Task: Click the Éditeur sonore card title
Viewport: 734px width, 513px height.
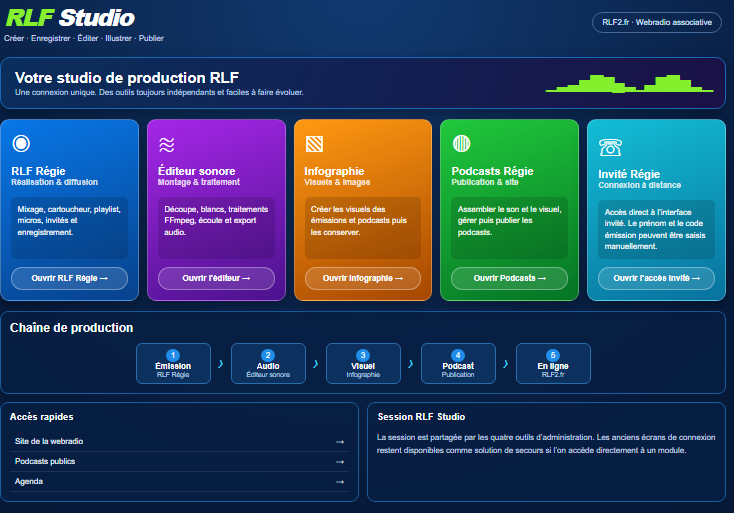Action: click(x=197, y=171)
